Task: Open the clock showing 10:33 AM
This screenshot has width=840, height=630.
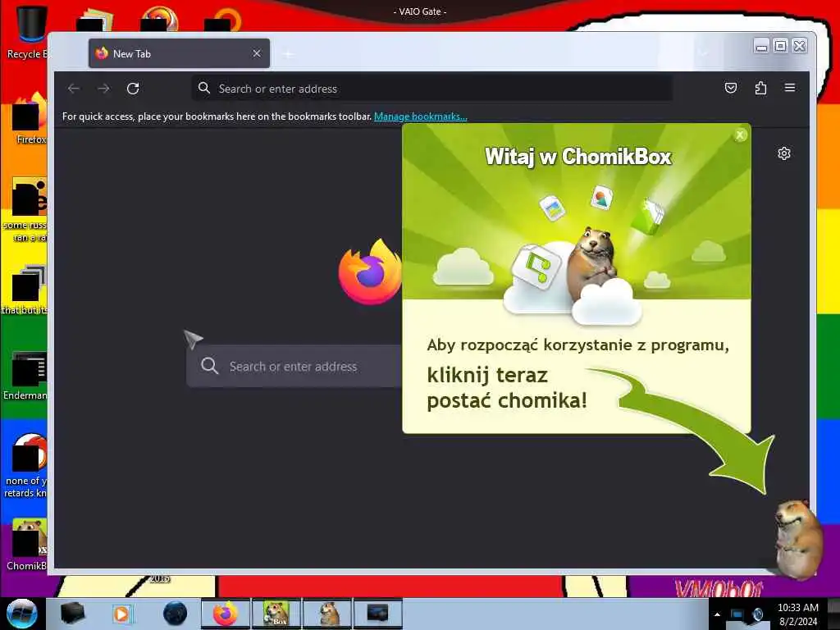Action: (798, 614)
